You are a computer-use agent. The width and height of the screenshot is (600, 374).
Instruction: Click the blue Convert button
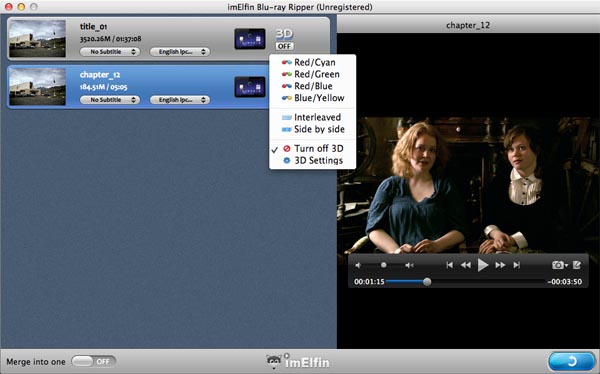pos(571,361)
